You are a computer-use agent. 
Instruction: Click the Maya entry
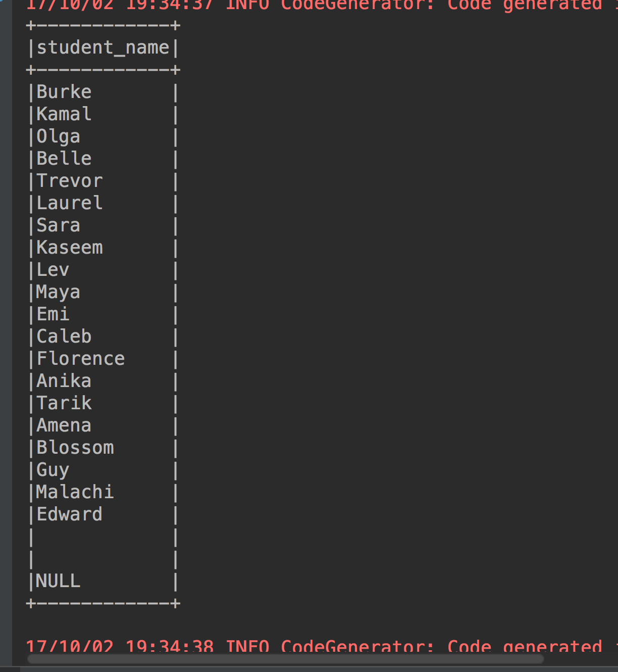pos(59,292)
